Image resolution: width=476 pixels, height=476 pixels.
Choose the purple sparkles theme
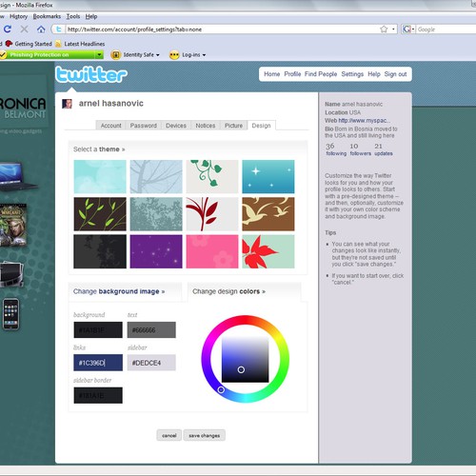tap(156, 251)
